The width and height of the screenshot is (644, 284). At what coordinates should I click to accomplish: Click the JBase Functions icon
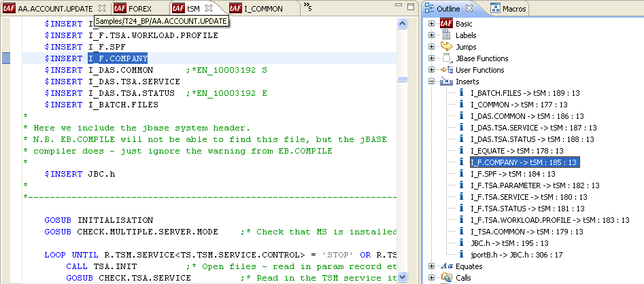click(447, 58)
